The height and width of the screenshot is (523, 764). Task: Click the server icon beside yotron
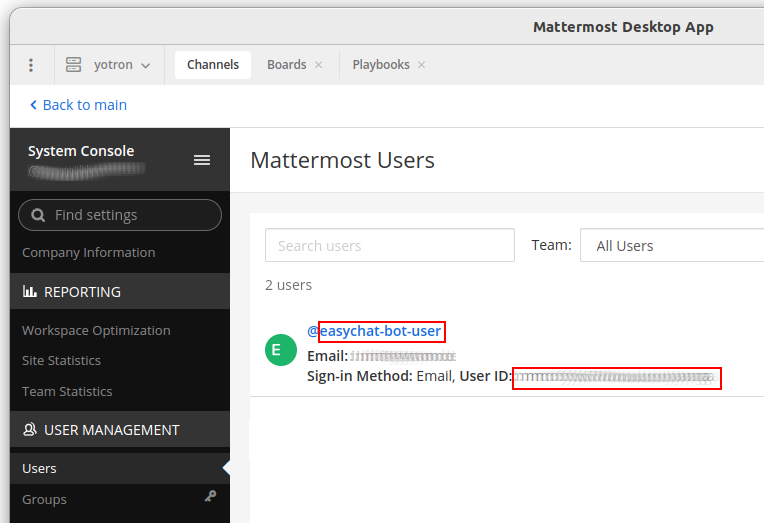click(74, 64)
